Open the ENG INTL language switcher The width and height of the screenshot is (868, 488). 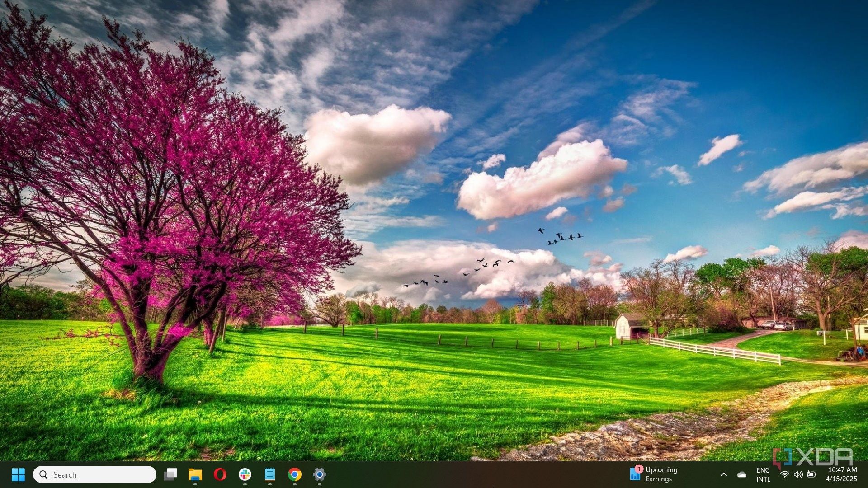(x=763, y=475)
